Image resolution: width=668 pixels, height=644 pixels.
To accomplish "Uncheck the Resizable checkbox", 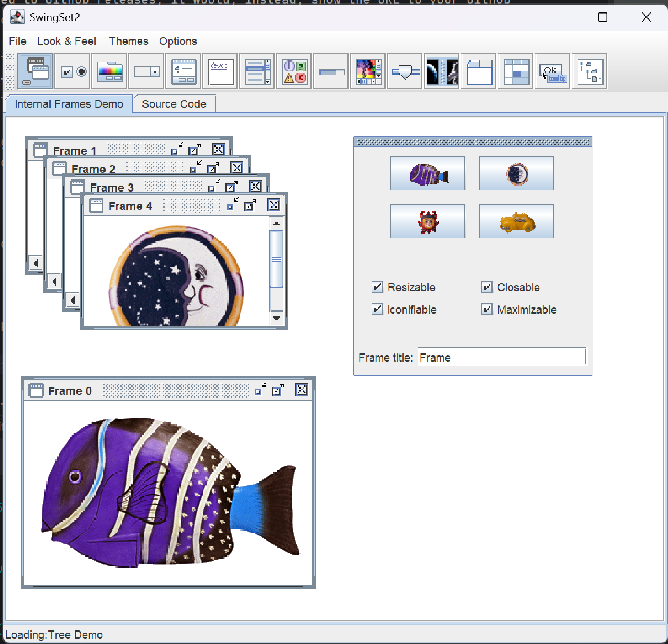I will (377, 287).
